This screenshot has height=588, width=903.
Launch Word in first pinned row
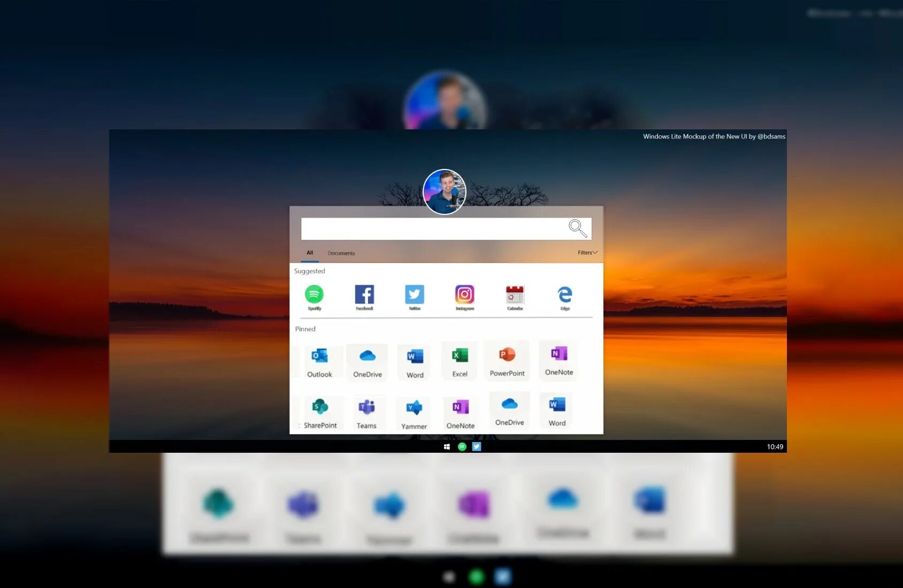pyautogui.click(x=415, y=362)
